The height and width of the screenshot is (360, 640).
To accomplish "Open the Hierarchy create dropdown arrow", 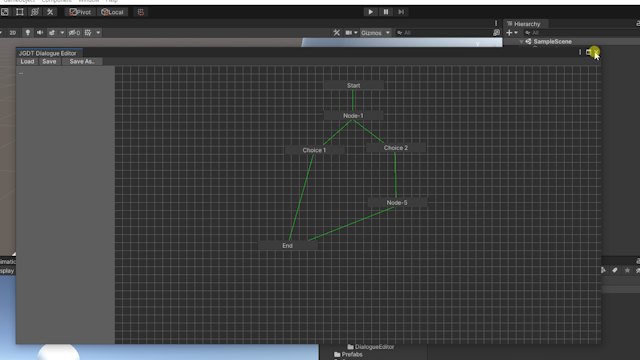I will 516,33.
